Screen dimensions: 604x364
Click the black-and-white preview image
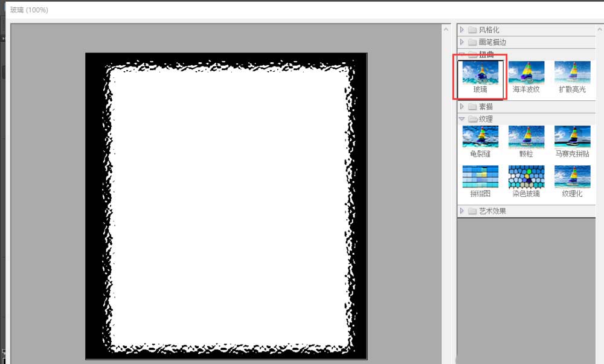pyautogui.click(x=226, y=206)
